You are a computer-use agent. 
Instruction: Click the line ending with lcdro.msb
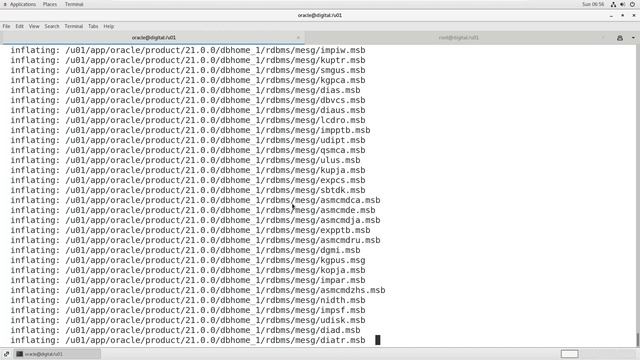point(188,120)
